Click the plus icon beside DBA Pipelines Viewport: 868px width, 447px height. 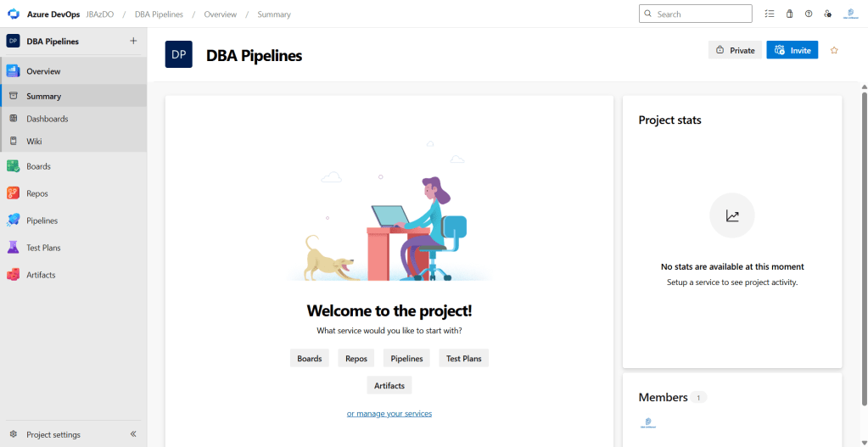tap(133, 41)
